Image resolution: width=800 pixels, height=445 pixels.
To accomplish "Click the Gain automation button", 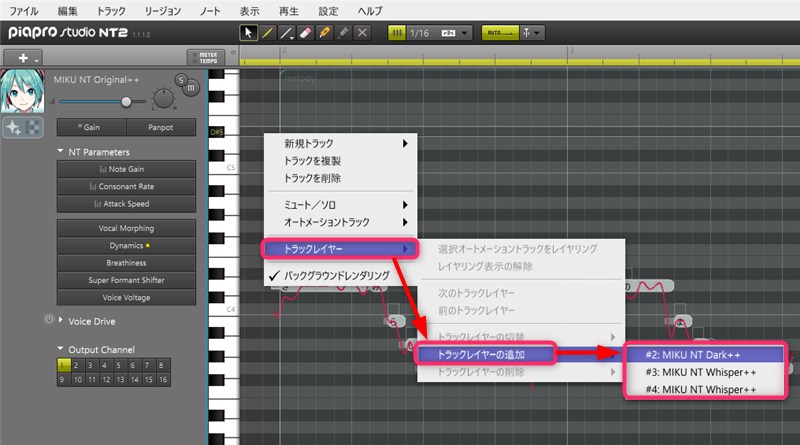I will click(x=91, y=127).
